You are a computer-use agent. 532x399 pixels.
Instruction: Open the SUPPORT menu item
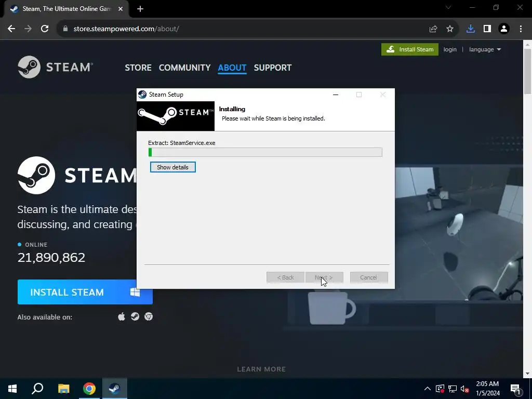click(273, 68)
